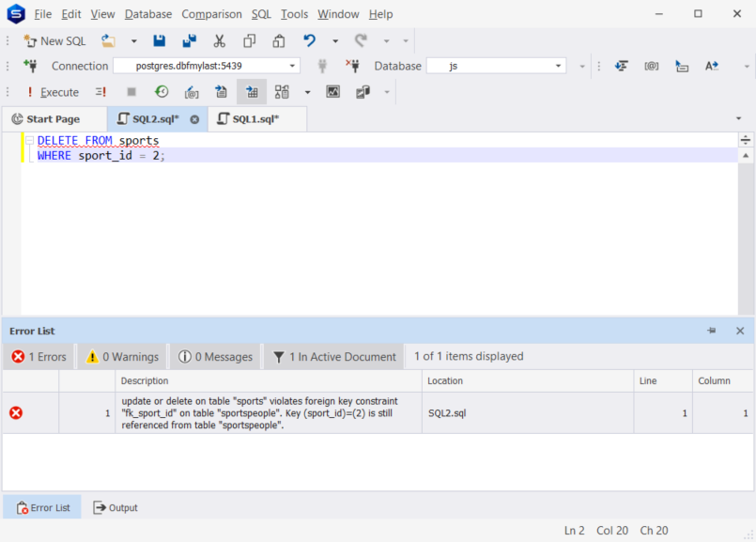This screenshot has width=756, height=542.
Task: Open the Comparison menu
Action: (211, 14)
